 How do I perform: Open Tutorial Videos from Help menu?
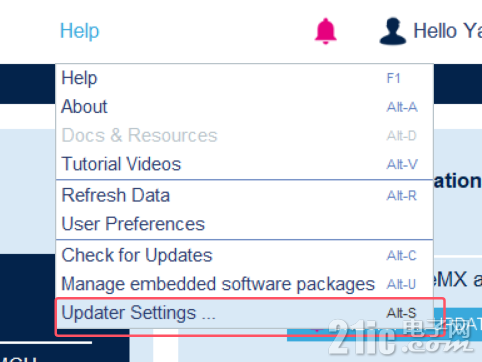click(244, 164)
